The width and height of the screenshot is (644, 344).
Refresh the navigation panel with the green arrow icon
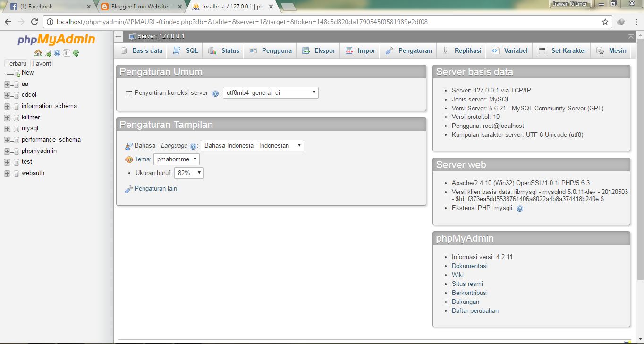point(76,53)
